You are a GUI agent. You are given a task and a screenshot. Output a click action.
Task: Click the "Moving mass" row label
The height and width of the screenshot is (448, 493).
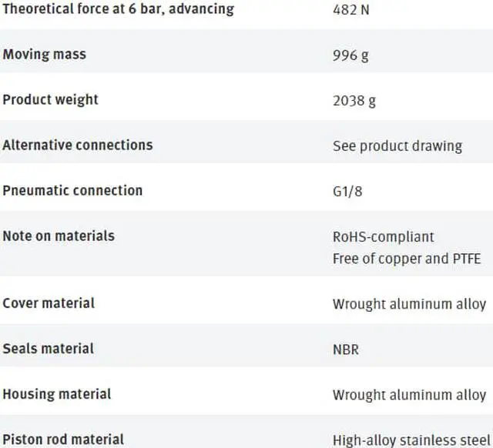coord(44,55)
